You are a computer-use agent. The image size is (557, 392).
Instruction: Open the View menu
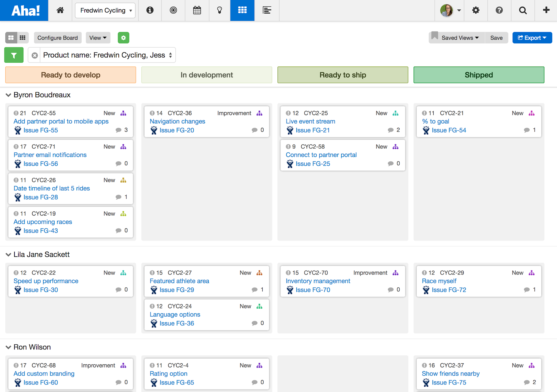click(x=98, y=38)
